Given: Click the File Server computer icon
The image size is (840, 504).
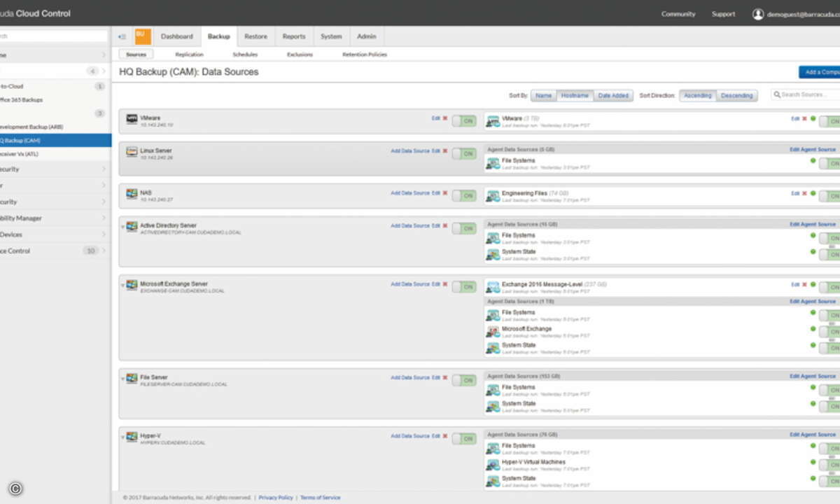Looking at the screenshot, I should pyautogui.click(x=132, y=379).
